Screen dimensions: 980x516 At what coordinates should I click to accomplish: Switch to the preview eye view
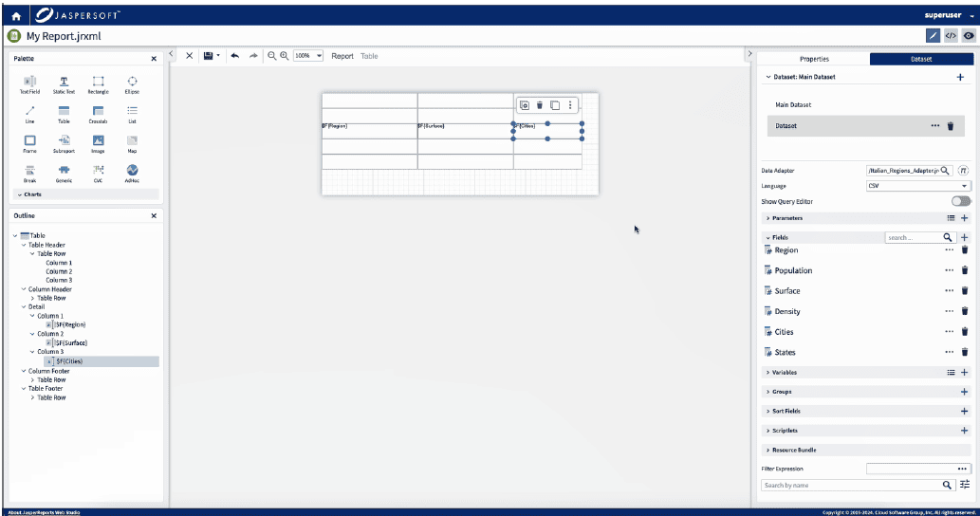969,36
